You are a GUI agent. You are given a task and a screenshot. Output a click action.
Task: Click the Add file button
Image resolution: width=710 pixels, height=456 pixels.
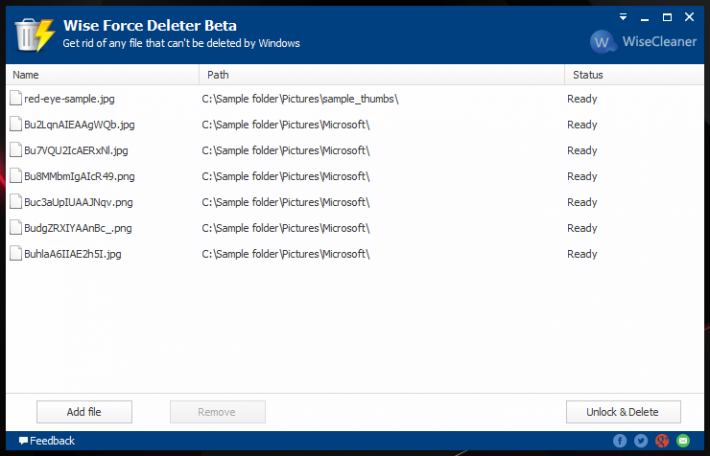(x=84, y=412)
